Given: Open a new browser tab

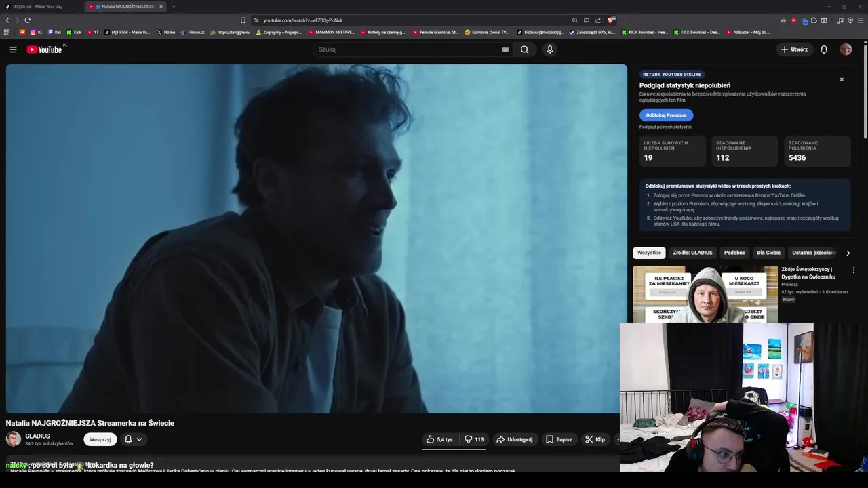Looking at the screenshot, I should tap(173, 7).
